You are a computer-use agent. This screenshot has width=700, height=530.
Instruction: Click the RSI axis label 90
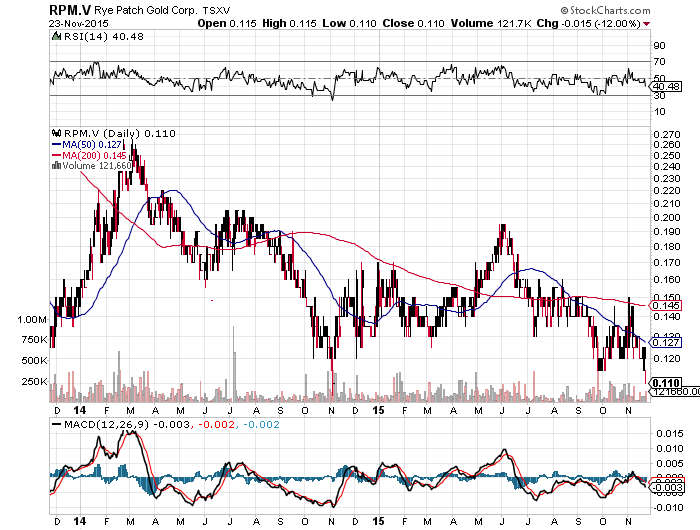point(659,46)
